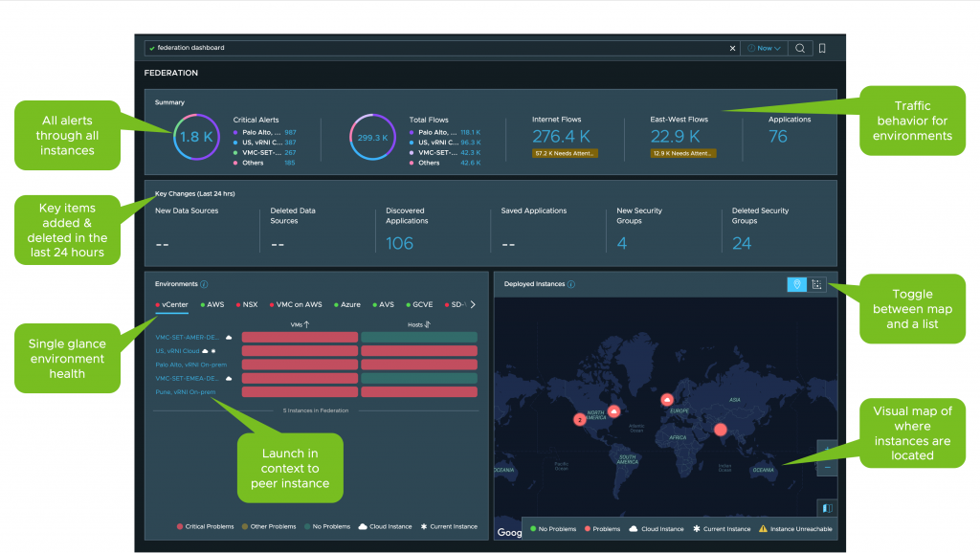Click the search magnifier icon

pyautogui.click(x=800, y=48)
